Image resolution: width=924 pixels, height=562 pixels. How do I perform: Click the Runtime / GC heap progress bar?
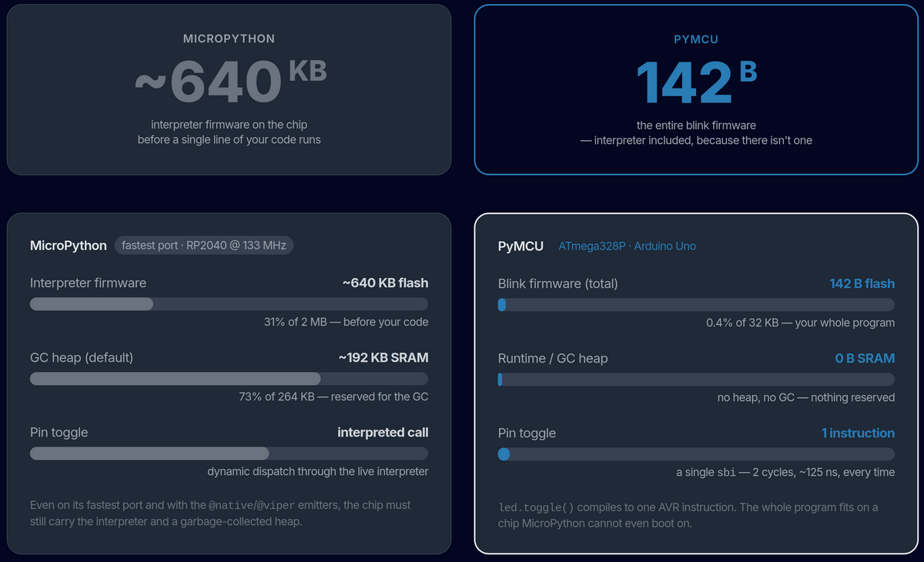696,380
